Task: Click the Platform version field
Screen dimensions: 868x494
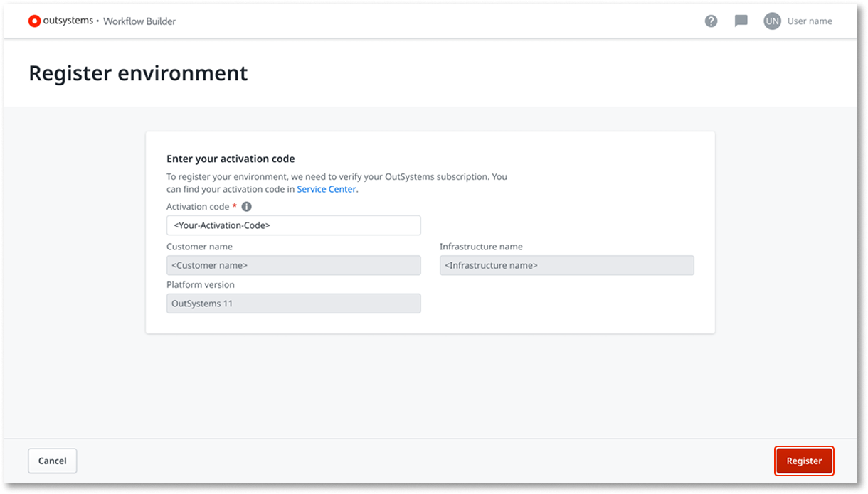Action: (293, 304)
